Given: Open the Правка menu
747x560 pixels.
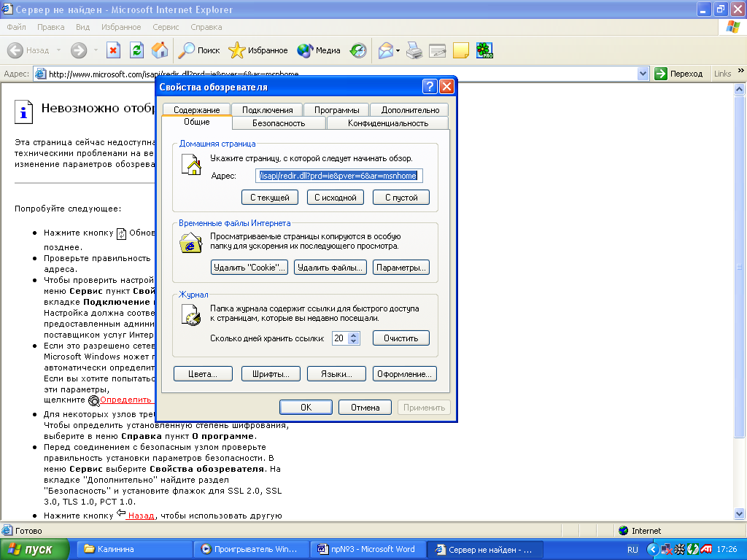Looking at the screenshot, I should pyautogui.click(x=50, y=27).
